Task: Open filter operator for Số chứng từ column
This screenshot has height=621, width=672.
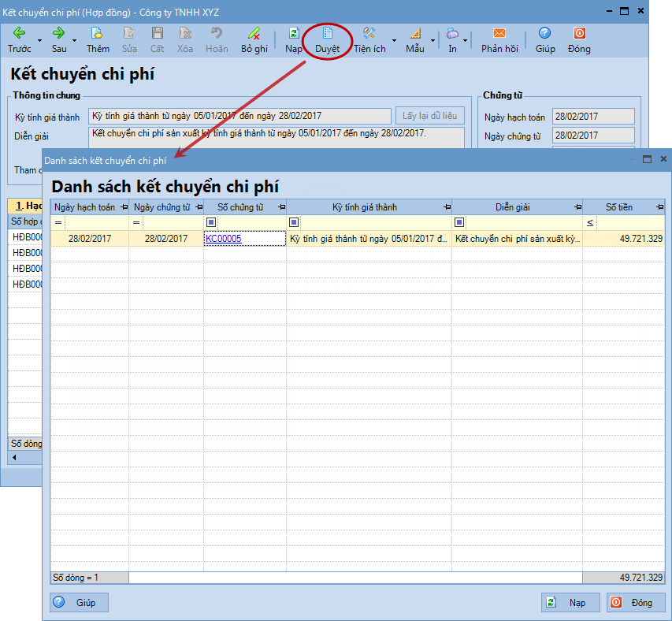Action: coord(211,223)
